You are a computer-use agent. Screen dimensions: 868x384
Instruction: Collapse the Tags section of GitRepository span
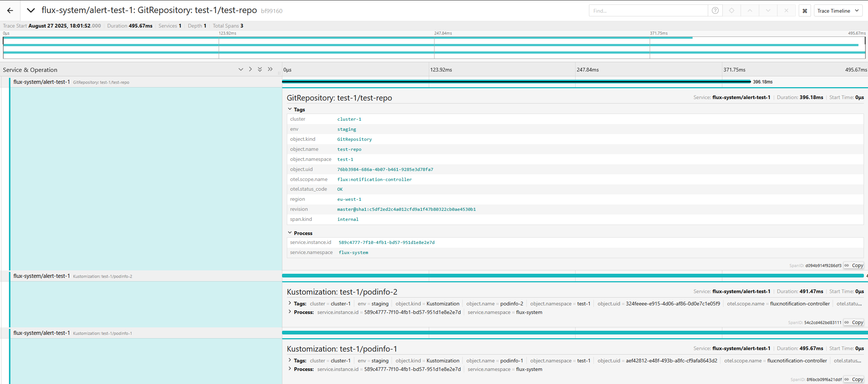[x=290, y=110]
